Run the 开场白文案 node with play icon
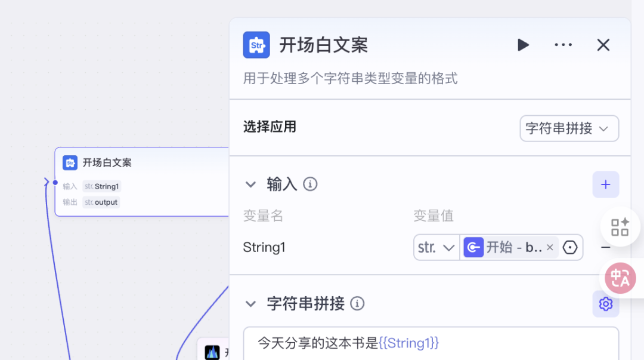The image size is (644, 360). pos(523,45)
